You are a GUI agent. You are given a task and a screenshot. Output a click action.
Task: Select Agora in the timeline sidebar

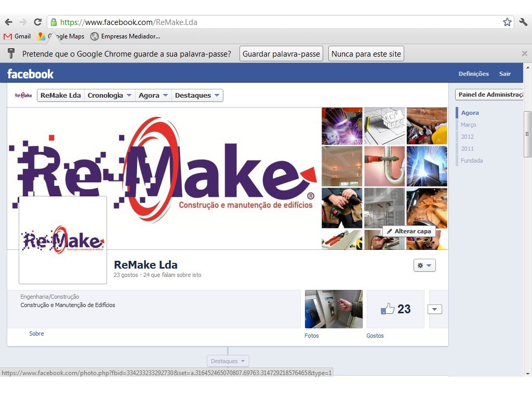click(470, 113)
